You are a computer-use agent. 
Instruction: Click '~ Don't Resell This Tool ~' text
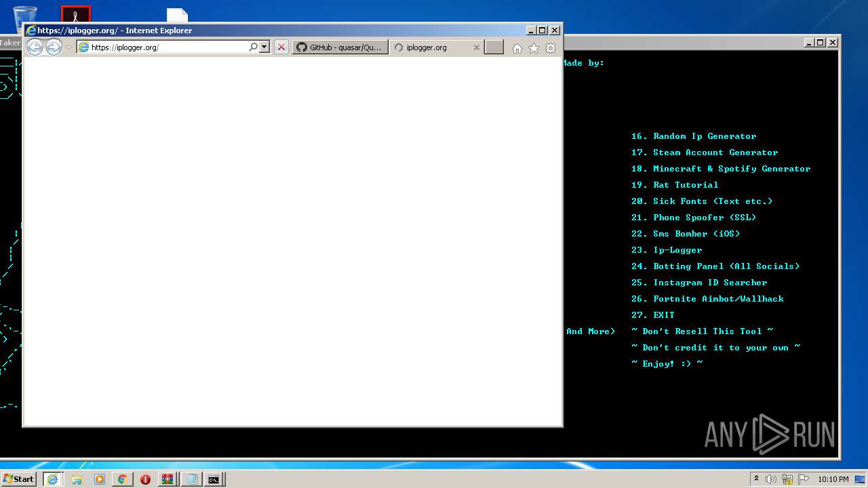702,331
